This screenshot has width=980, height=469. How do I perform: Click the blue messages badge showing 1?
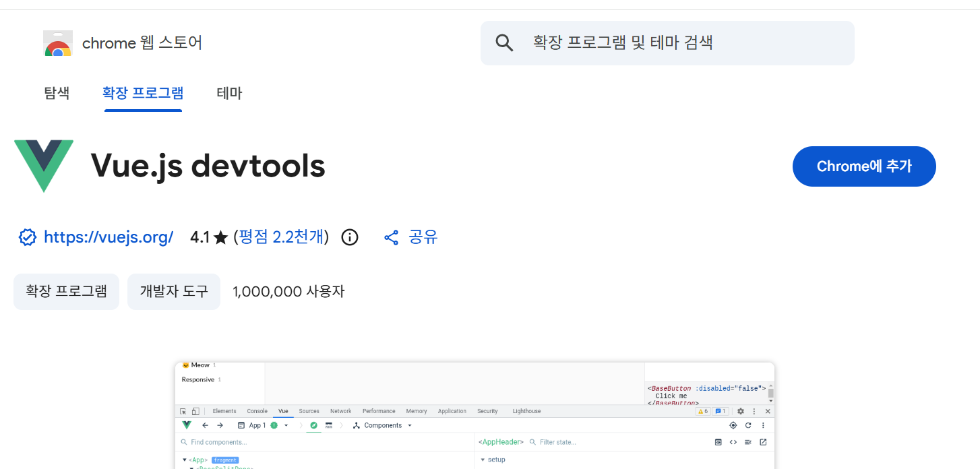pyautogui.click(x=721, y=411)
